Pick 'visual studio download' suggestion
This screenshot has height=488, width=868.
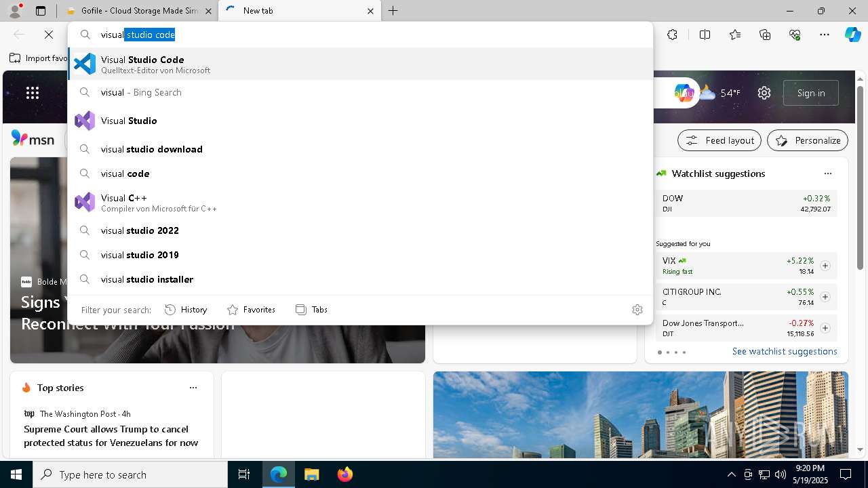point(360,149)
